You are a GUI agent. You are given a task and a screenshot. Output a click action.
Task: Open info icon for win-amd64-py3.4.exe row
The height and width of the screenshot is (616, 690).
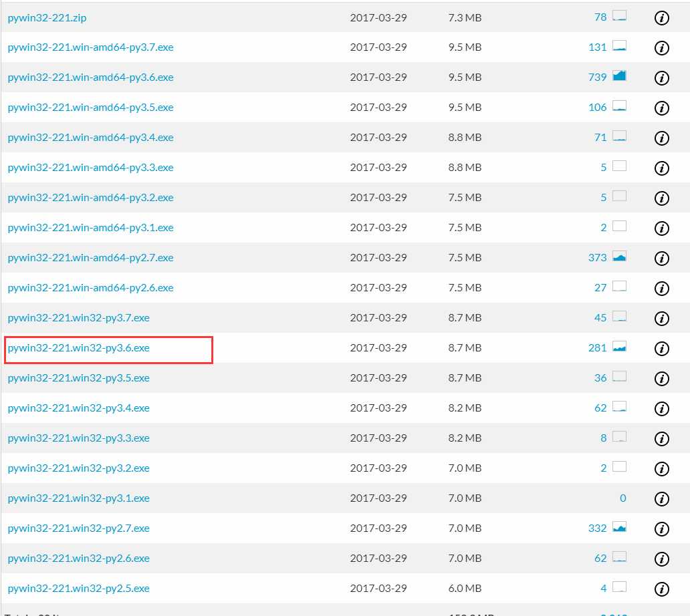(662, 138)
